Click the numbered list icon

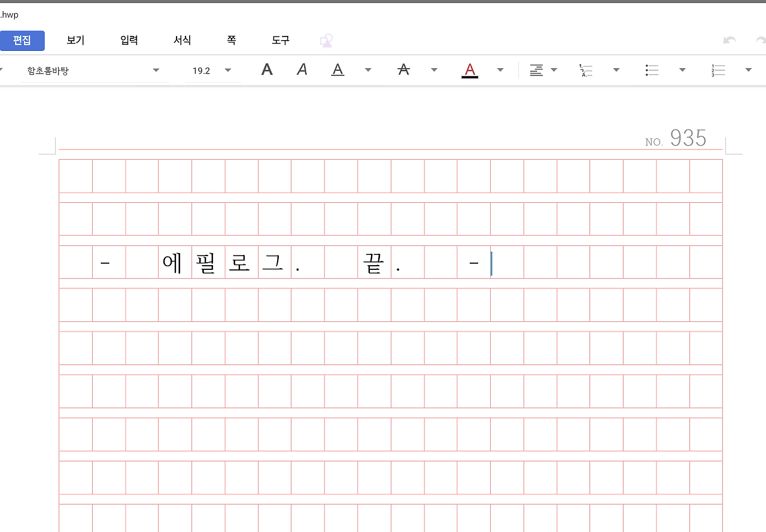718,71
